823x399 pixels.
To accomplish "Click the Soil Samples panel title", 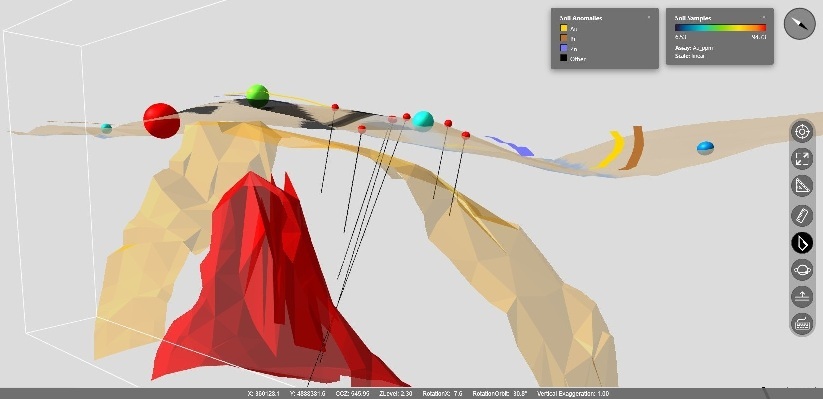I will [693, 18].
